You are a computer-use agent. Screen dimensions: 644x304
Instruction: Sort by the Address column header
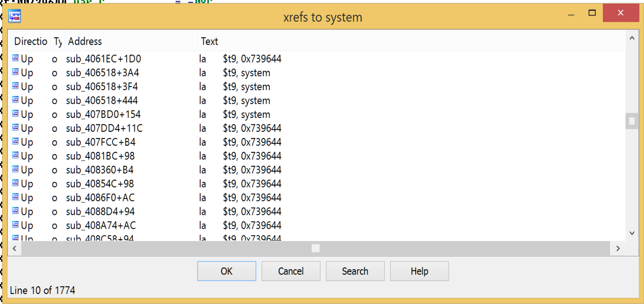point(131,41)
